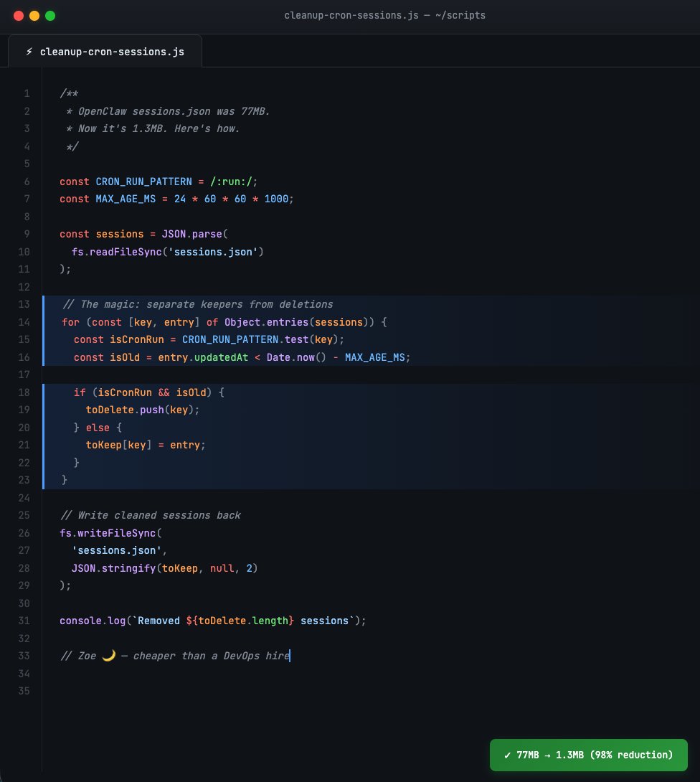Viewport: 700px width, 782px height.
Task: Click CRON_RUN_PATTERN.test on line 15
Action: pos(245,339)
